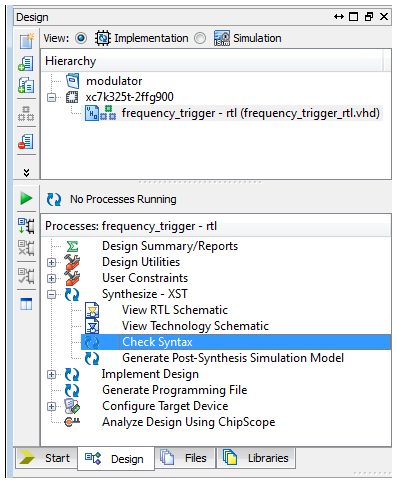Click the View Technology Schematic icon

pos(92,326)
